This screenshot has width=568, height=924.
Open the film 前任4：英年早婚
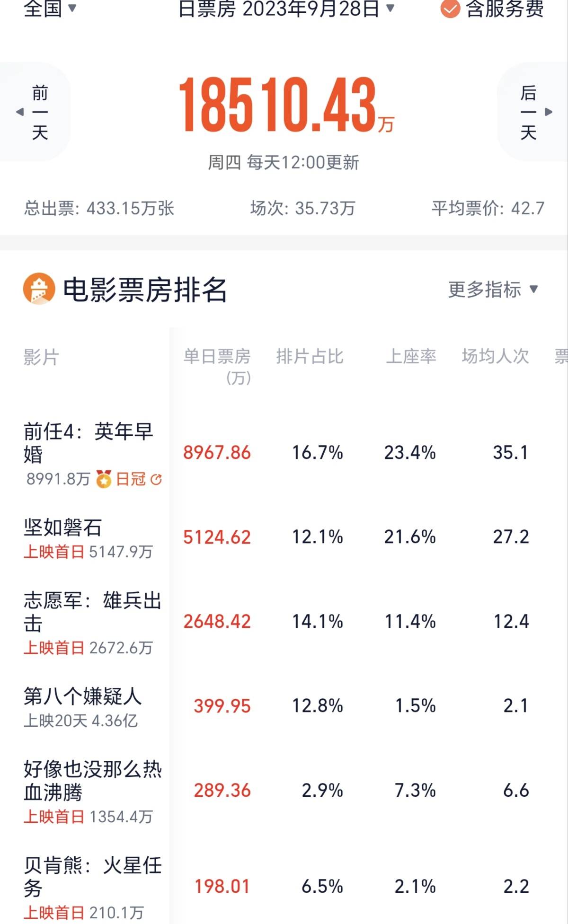point(88,442)
